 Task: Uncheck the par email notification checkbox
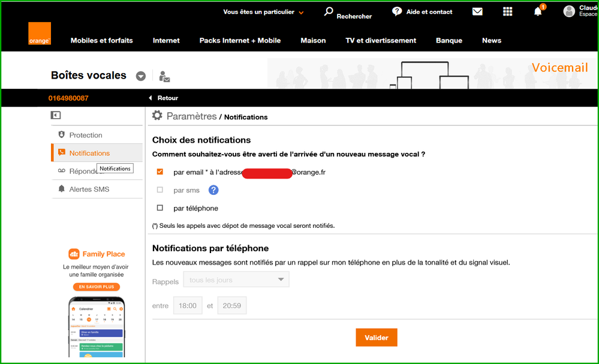point(160,172)
